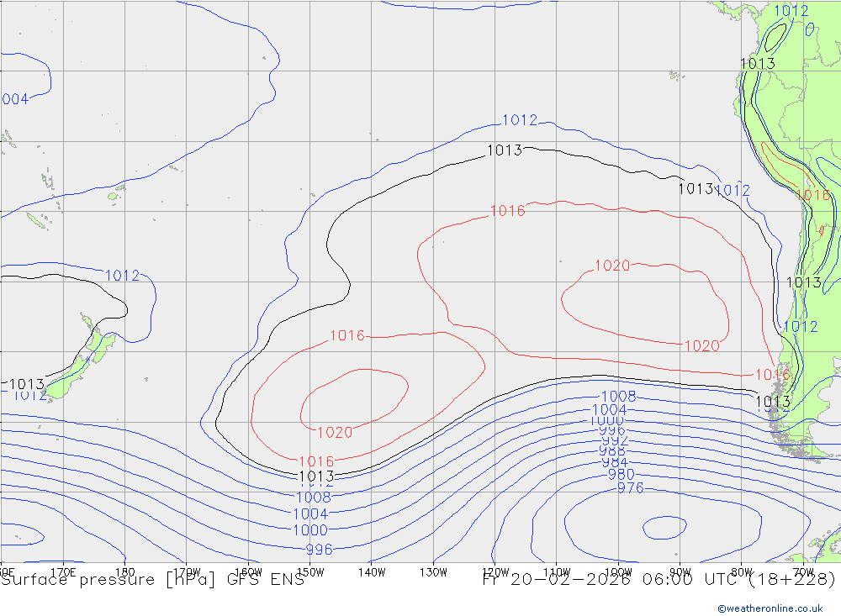Viewport: 841px width, 616px height.
Task: Select the 984 isobar label
Action: pos(615,462)
